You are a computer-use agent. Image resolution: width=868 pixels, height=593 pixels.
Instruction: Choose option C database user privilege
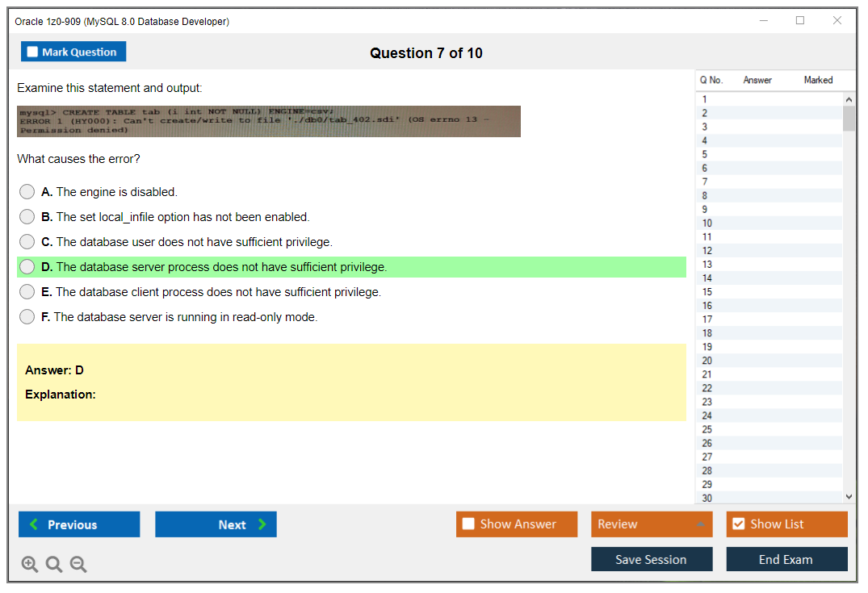[x=27, y=242]
